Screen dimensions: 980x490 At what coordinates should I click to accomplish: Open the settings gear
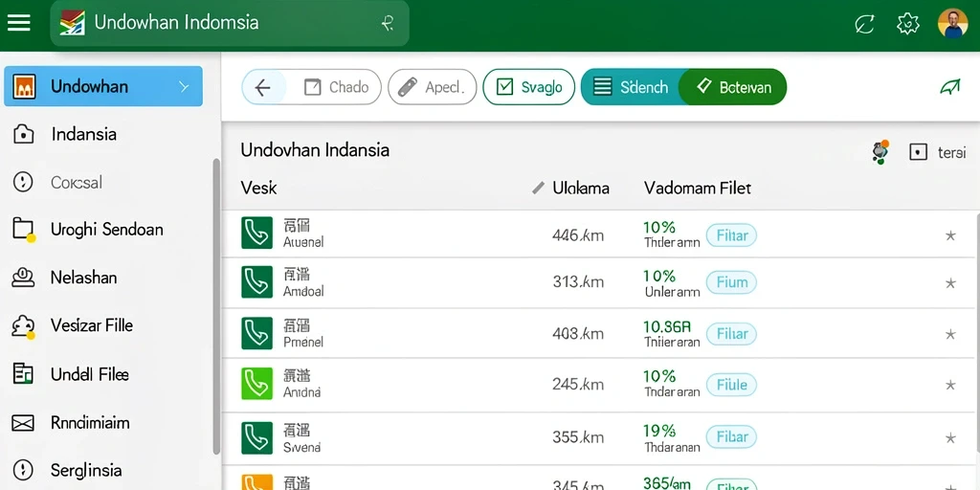point(907,24)
